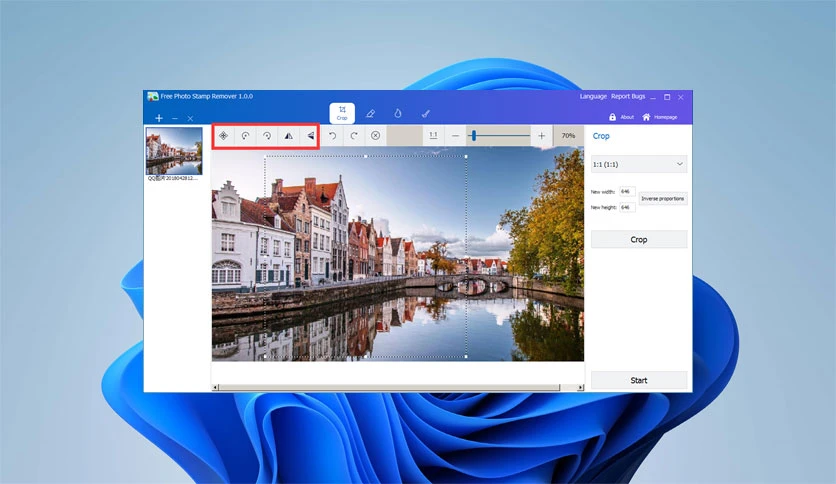Click the redo arrow icon
The height and width of the screenshot is (484, 836).
[354, 136]
